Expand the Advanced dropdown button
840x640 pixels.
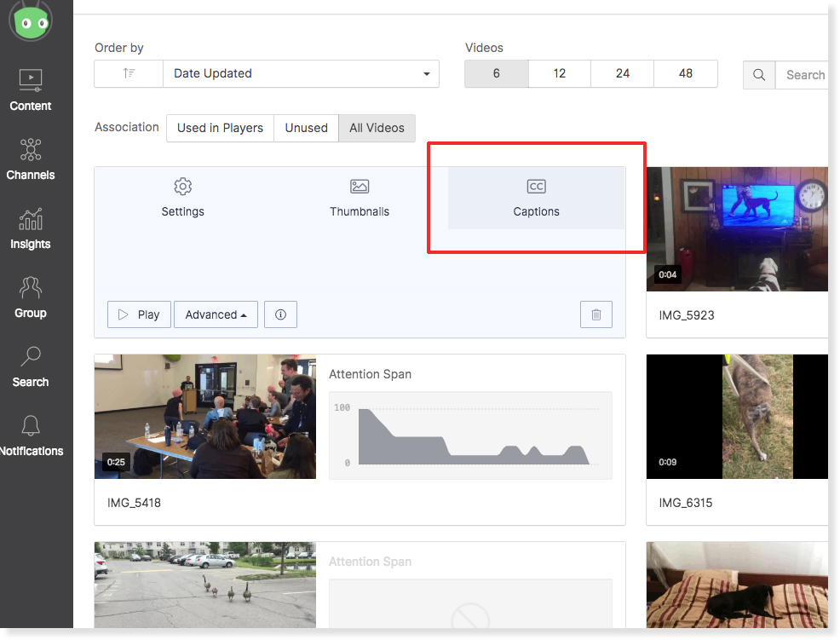tap(216, 314)
